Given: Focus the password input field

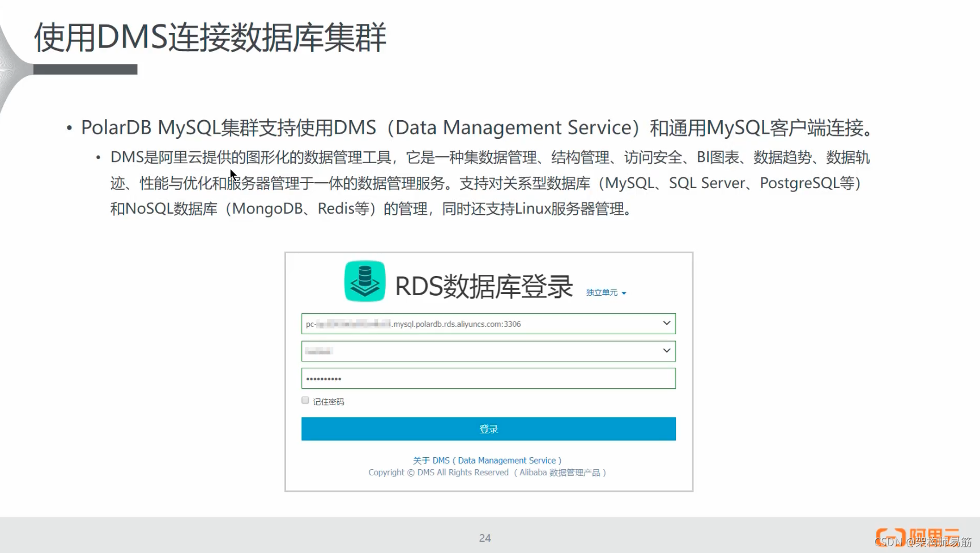Looking at the screenshot, I should click(x=488, y=378).
